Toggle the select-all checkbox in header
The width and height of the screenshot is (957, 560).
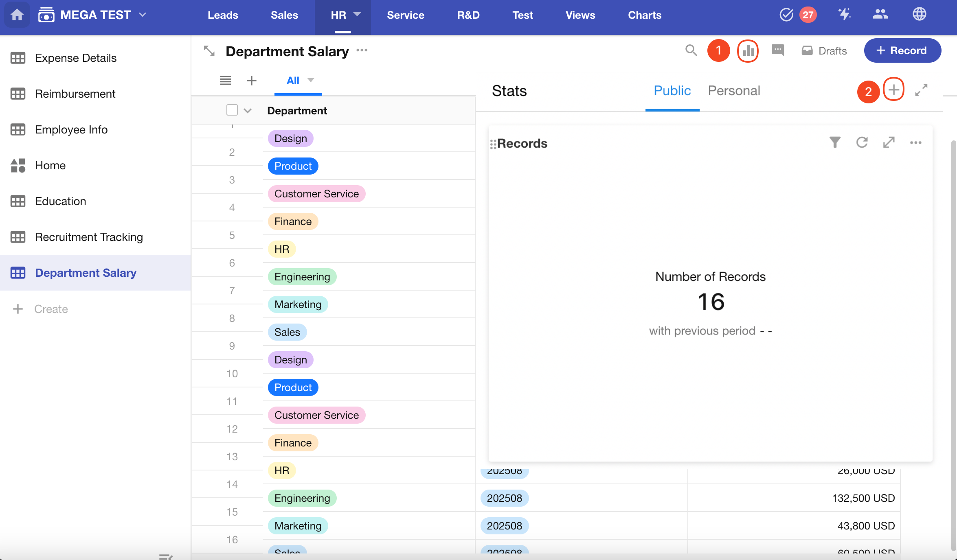point(232,110)
